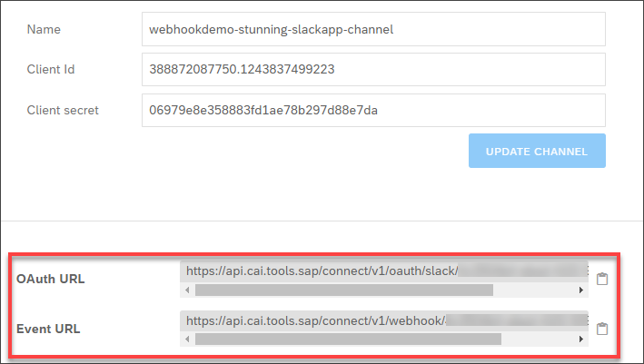Click the OAuth URL horizontal scrollbar thumb

(x=344, y=290)
